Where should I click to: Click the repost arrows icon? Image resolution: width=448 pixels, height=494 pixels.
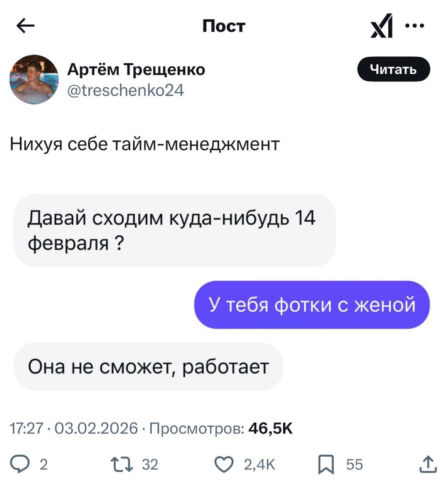click(x=122, y=464)
